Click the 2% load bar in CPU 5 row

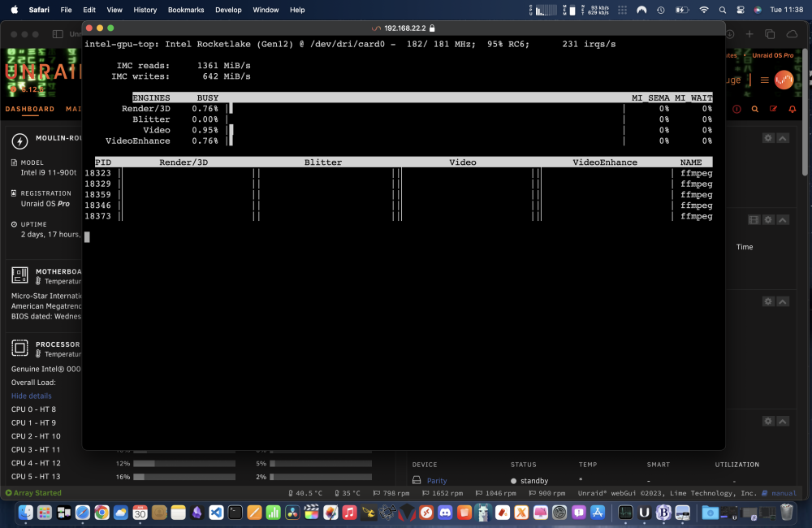(x=321, y=477)
